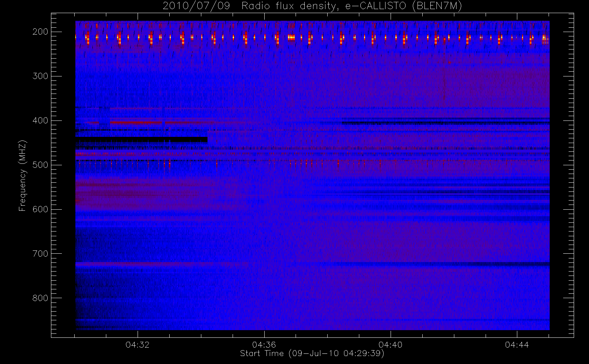Select the 300 MHz frequency axis label
Image resolution: width=589 pixels, height=364 pixels.
(x=40, y=76)
